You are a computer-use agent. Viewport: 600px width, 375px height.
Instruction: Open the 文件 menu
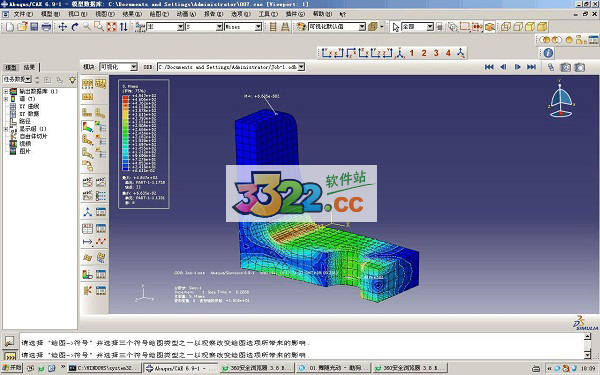coord(23,14)
